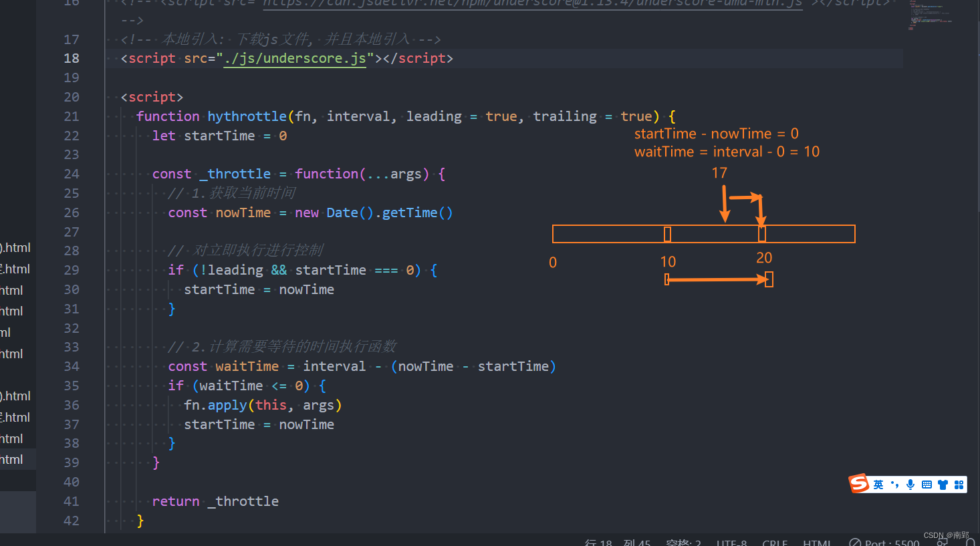Click the Live Server stop icon beside Port
Viewport: 980px width, 546px height.
[x=855, y=543]
